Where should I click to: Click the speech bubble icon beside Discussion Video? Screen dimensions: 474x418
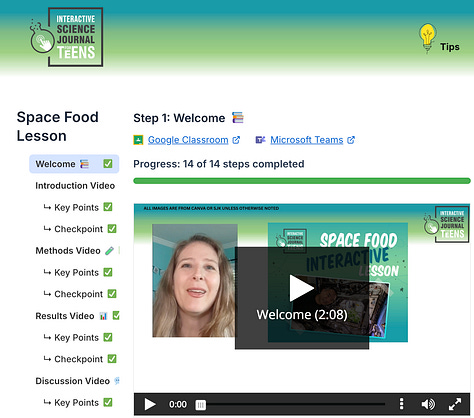point(117,381)
